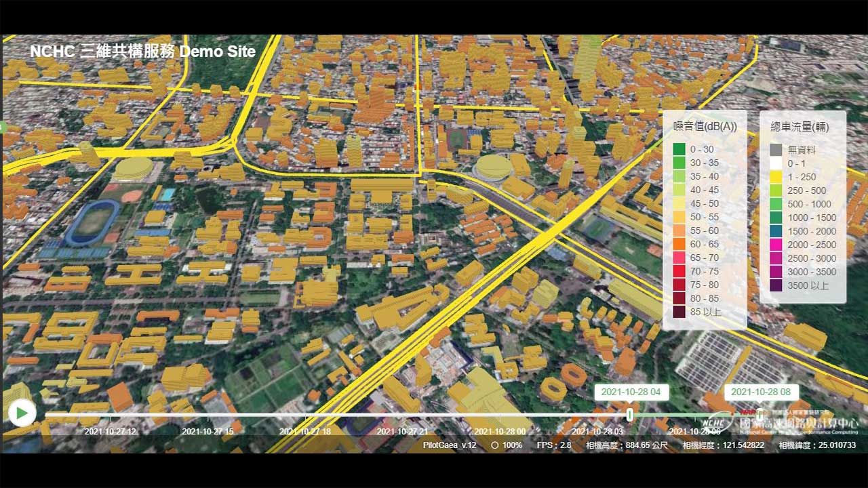Click the 2021-10-28 08 end time label

click(761, 392)
